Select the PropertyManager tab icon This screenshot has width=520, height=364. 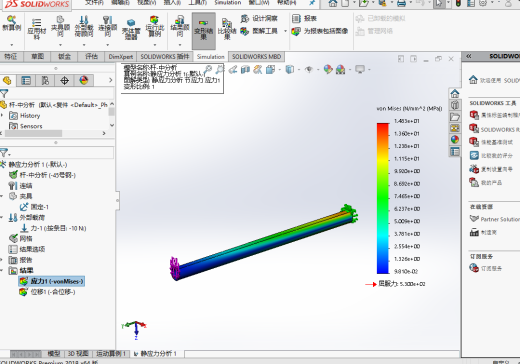click(x=26, y=80)
